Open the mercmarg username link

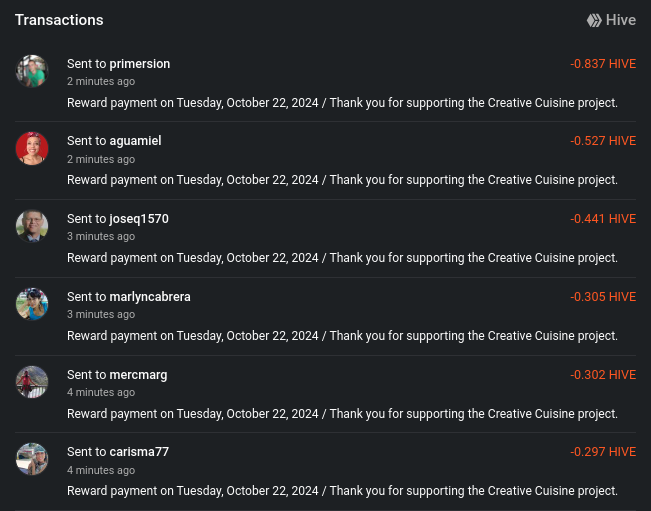click(x=138, y=375)
